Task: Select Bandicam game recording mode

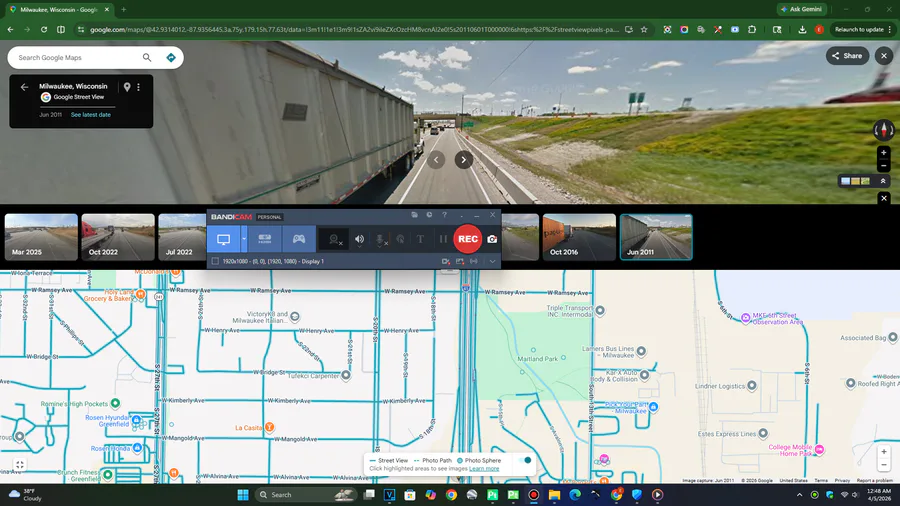Action: click(x=299, y=239)
